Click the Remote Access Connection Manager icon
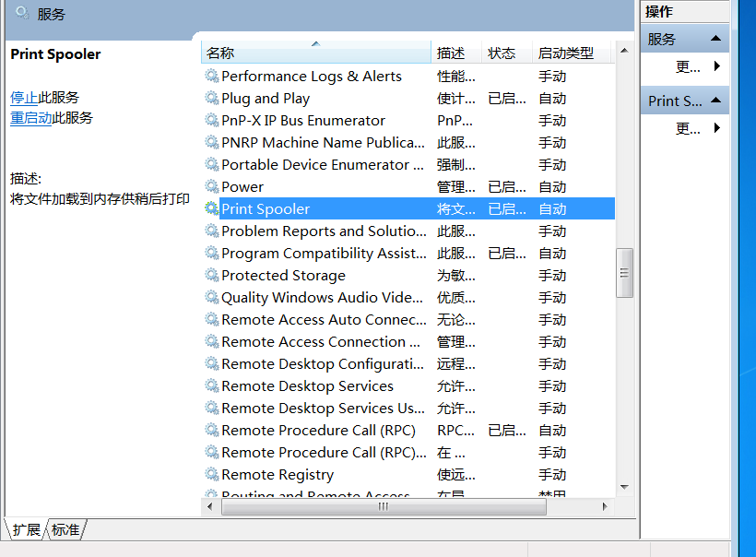756x557 pixels. coord(212,341)
